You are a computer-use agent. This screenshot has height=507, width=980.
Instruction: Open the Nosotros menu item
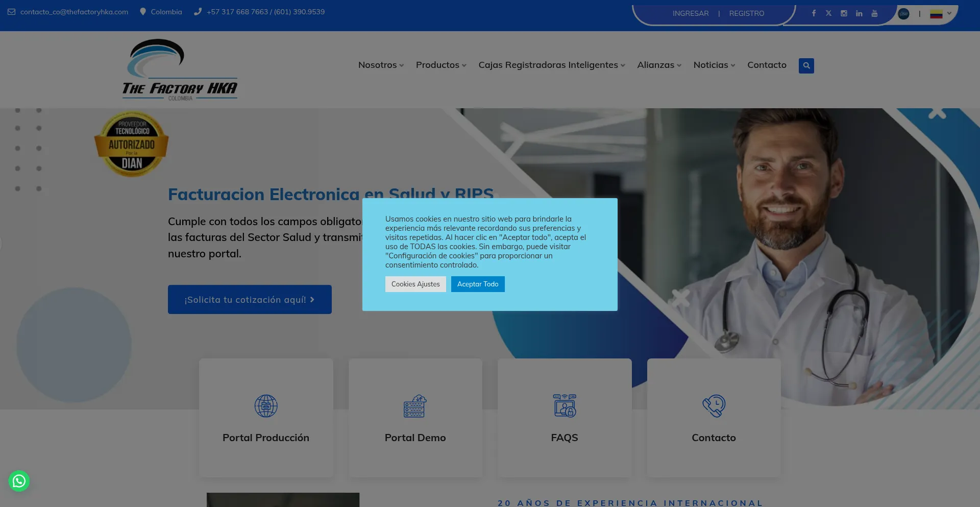tap(380, 65)
